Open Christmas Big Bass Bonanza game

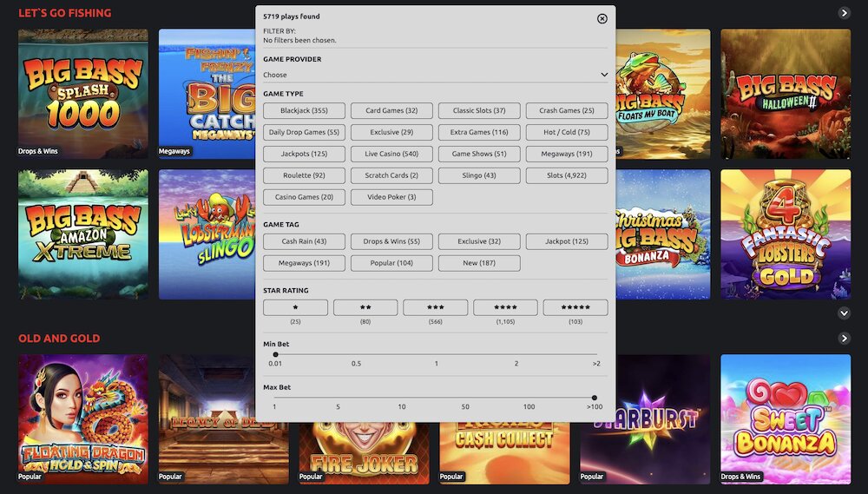tap(662, 234)
